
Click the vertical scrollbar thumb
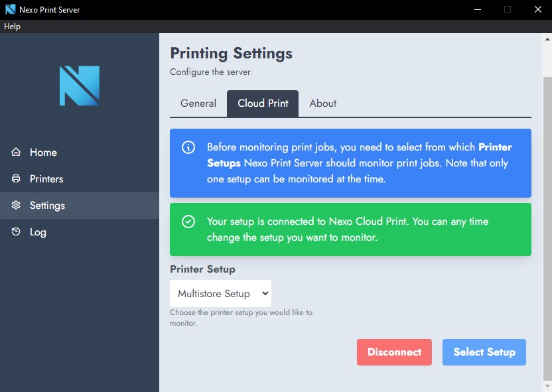point(547,228)
